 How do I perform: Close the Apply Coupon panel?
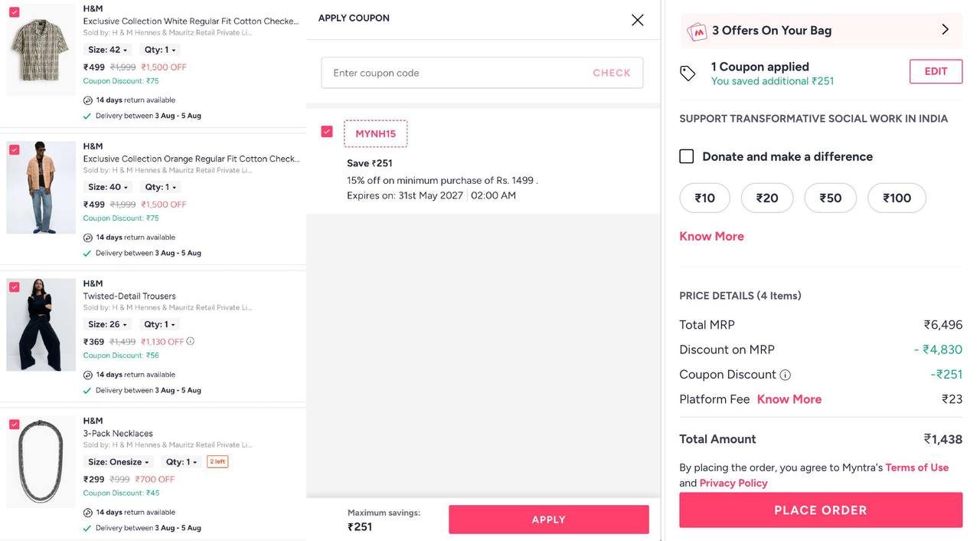(x=637, y=20)
